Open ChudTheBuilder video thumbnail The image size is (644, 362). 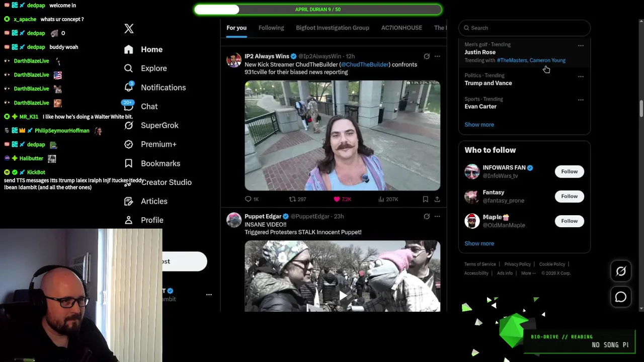342,135
